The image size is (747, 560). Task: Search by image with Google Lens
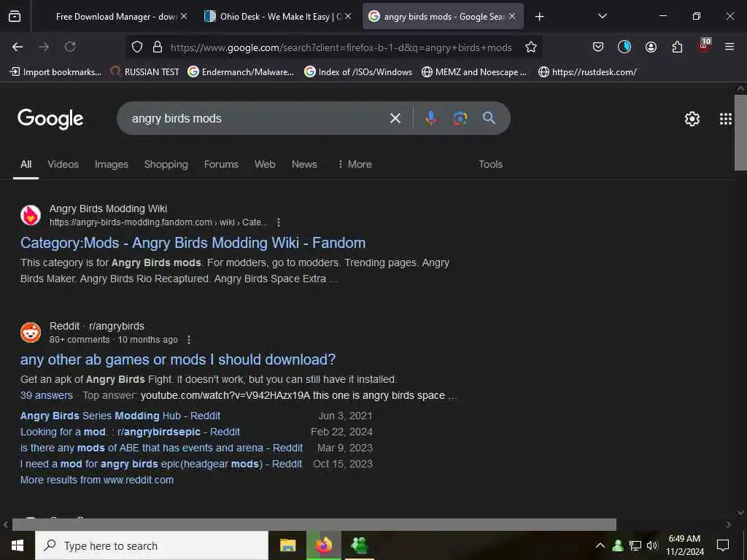(460, 118)
